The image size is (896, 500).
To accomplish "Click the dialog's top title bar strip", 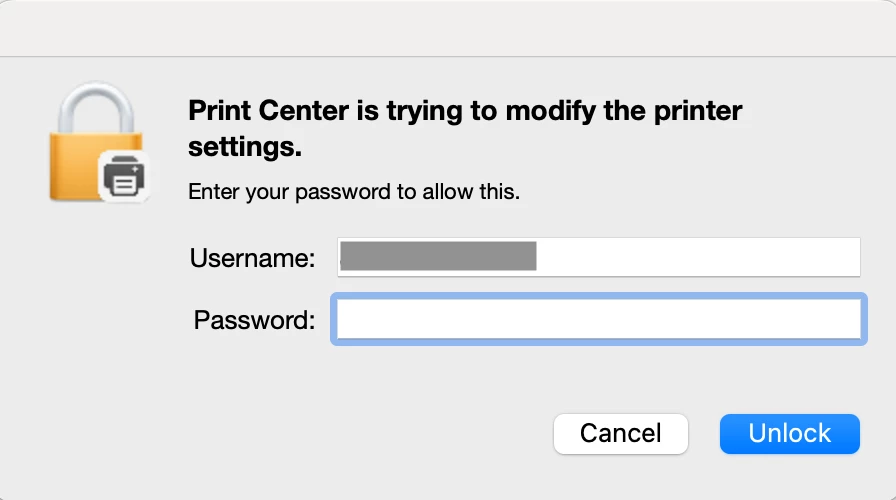I will point(448,29).
